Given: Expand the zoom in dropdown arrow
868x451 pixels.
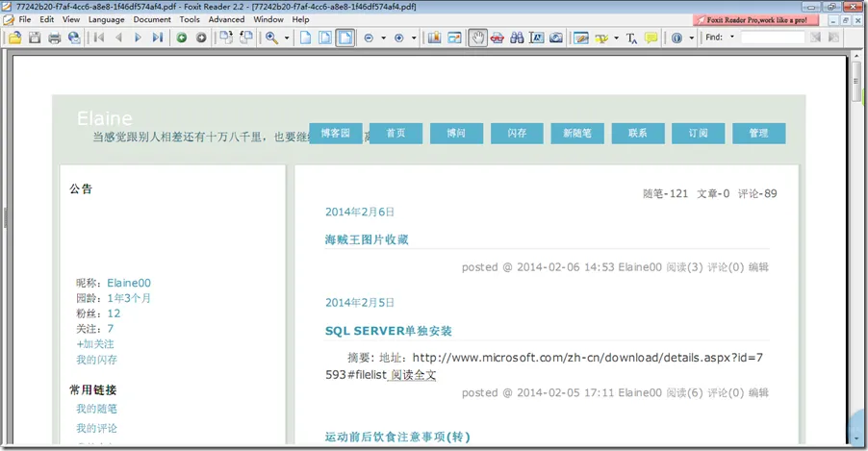Looking at the screenshot, I should pyautogui.click(x=414, y=38).
